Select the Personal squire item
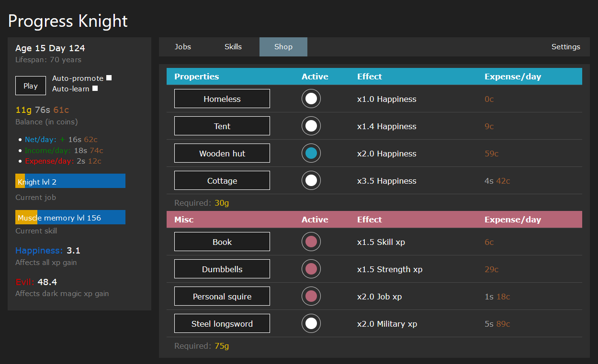 (x=222, y=296)
